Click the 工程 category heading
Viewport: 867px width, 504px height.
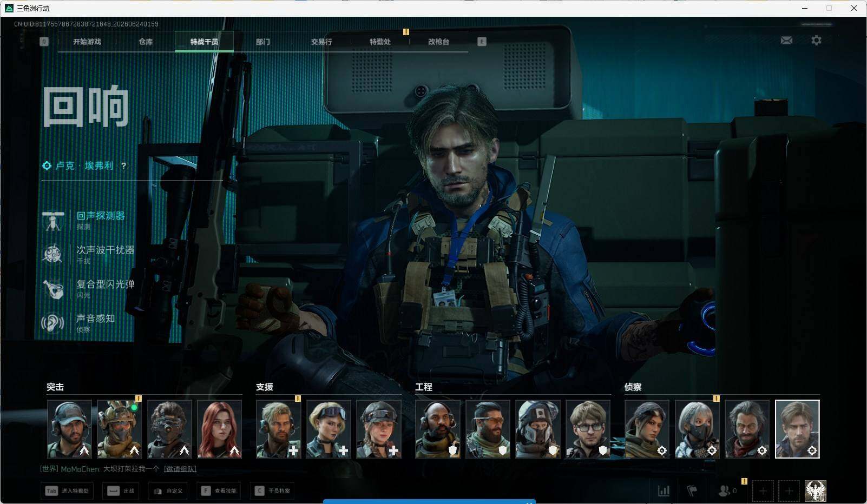point(424,387)
